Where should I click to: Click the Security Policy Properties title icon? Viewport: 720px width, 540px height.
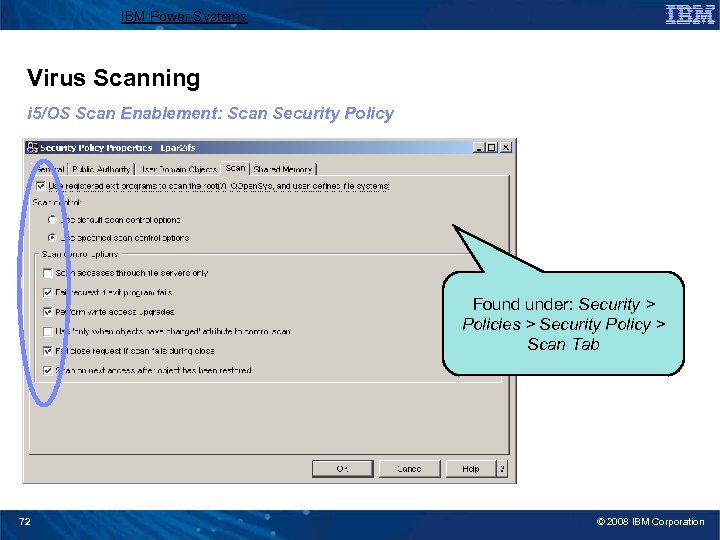[32, 147]
